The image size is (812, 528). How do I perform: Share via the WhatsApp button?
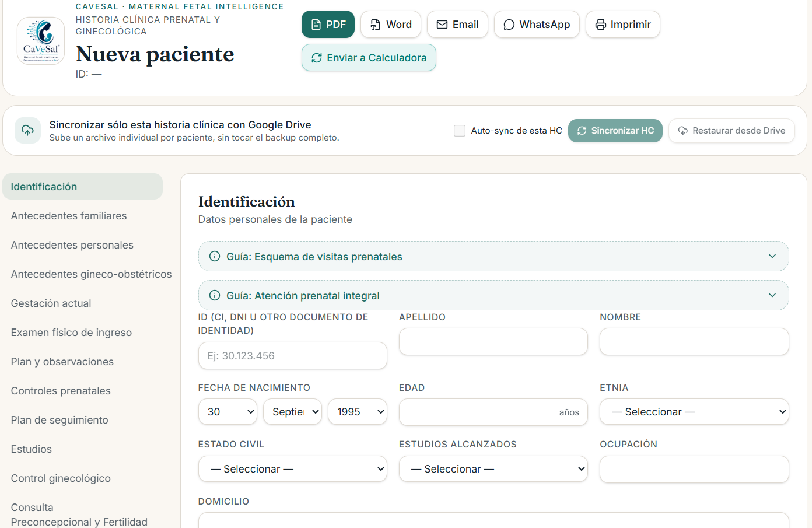tap(537, 25)
